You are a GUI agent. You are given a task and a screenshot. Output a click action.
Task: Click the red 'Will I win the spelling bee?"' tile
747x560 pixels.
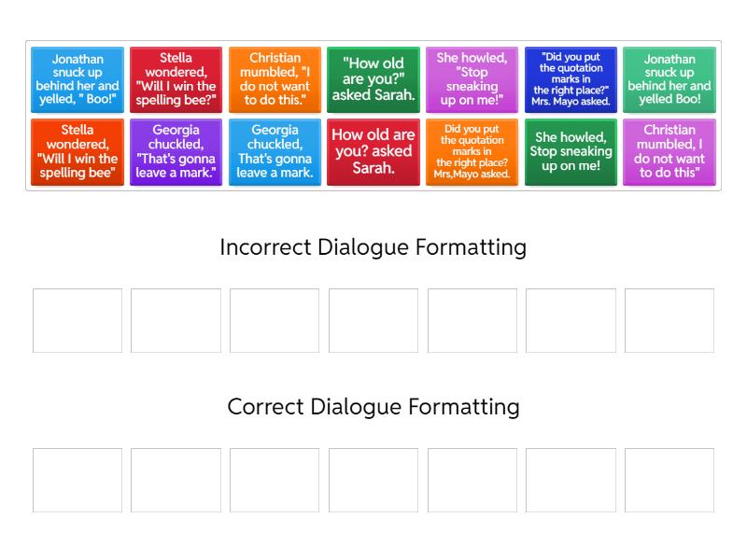pos(176,79)
